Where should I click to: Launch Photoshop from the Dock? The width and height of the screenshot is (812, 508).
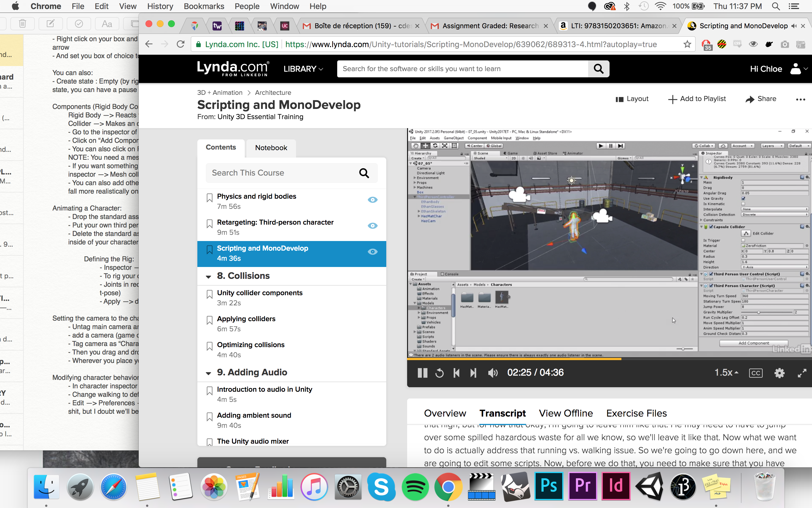[549, 487]
